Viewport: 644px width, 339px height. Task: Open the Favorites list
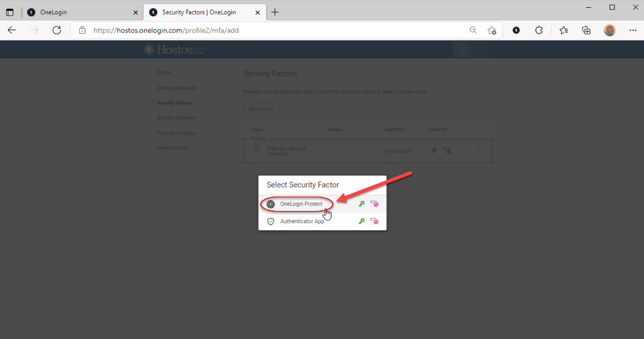[x=563, y=31]
